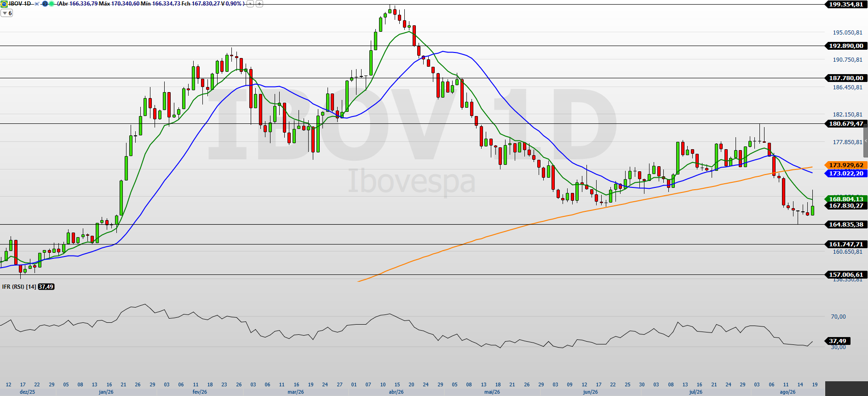Click the dark blue circle icon in the header
Image resolution: width=868 pixels, height=396 pixels.
[x=45, y=4]
